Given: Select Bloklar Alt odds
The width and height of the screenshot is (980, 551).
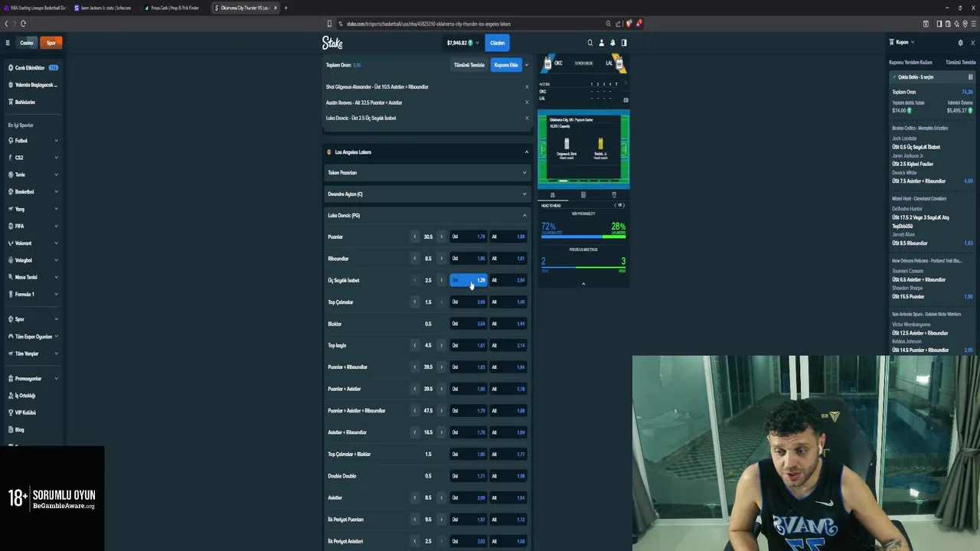Looking at the screenshot, I should 508,324.
